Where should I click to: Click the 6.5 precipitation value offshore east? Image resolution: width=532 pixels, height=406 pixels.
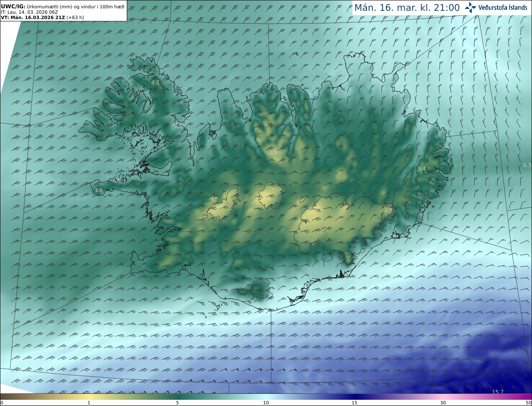click(527, 165)
